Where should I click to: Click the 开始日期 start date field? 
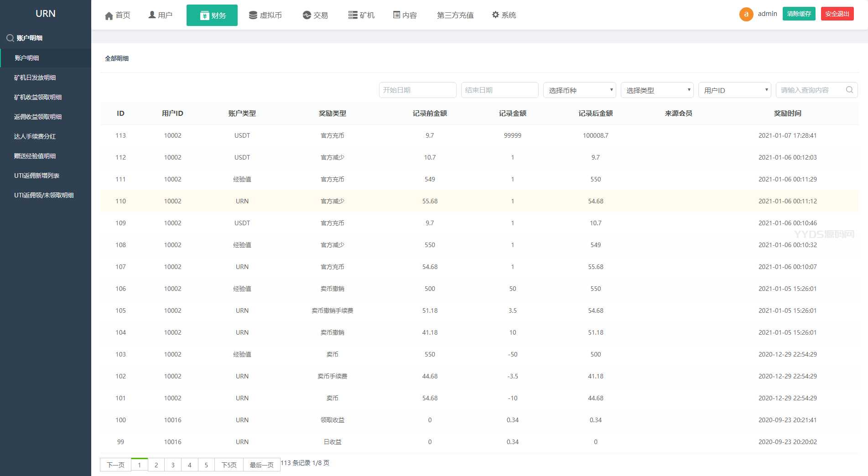[417, 90]
